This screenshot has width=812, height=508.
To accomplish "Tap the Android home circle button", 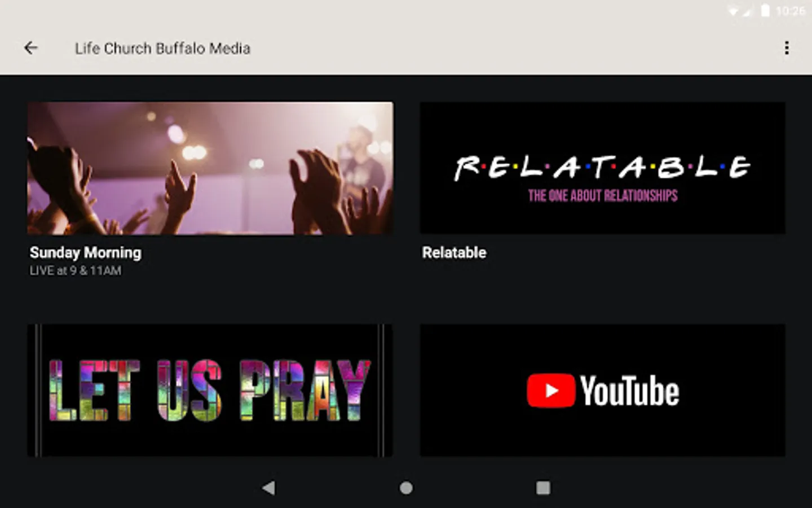I will point(406,488).
